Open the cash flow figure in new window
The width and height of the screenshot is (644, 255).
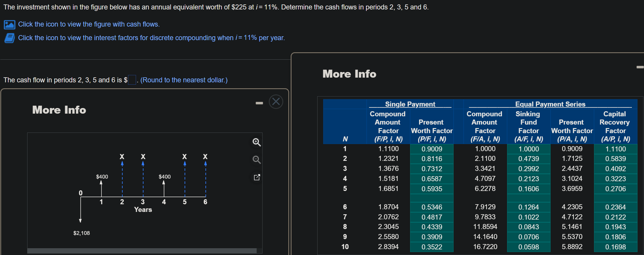click(x=257, y=177)
